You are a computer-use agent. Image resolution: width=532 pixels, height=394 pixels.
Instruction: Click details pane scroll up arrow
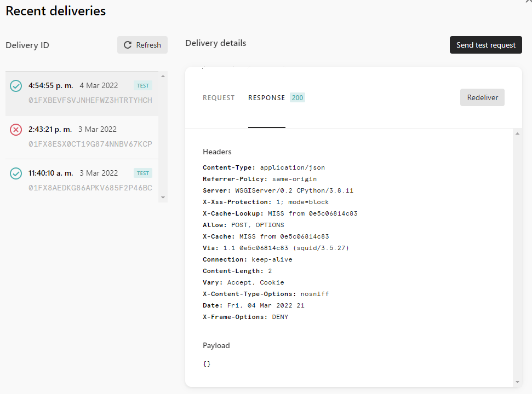point(517,134)
